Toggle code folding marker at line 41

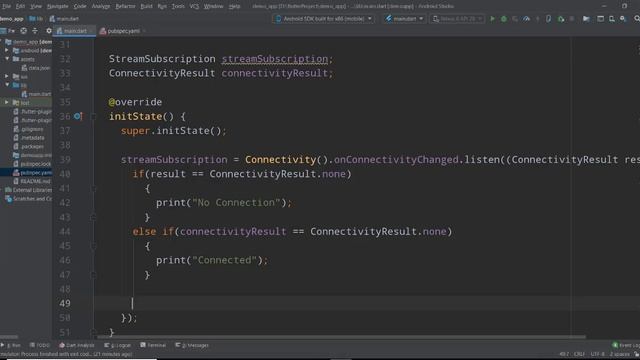93,189
